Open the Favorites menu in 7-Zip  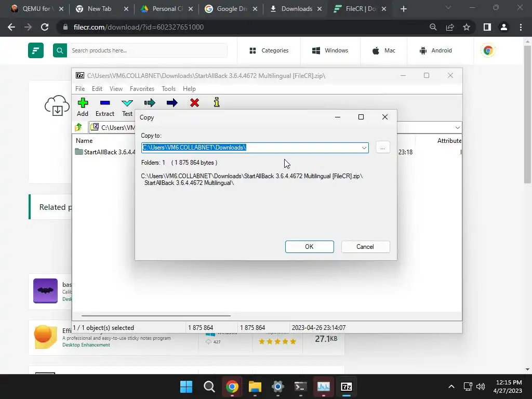142,88
